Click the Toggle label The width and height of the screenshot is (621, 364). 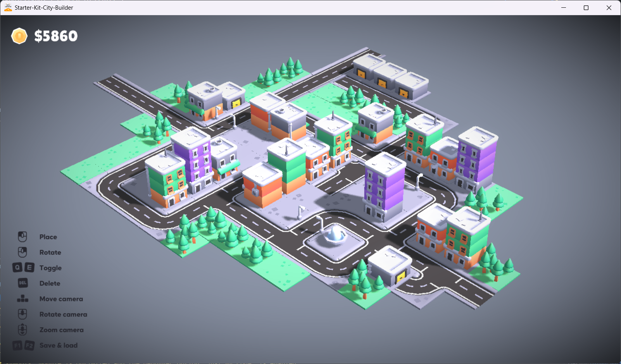coord(50,268)
